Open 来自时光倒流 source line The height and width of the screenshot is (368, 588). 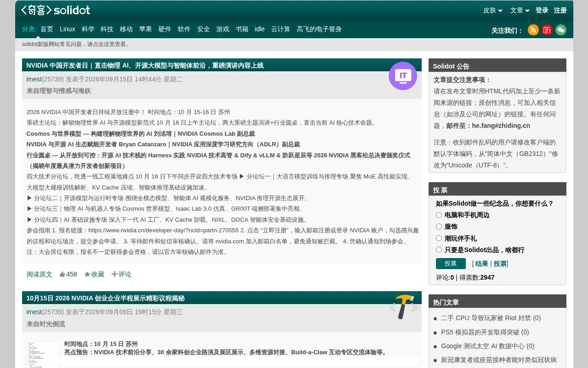pos(46,324)
